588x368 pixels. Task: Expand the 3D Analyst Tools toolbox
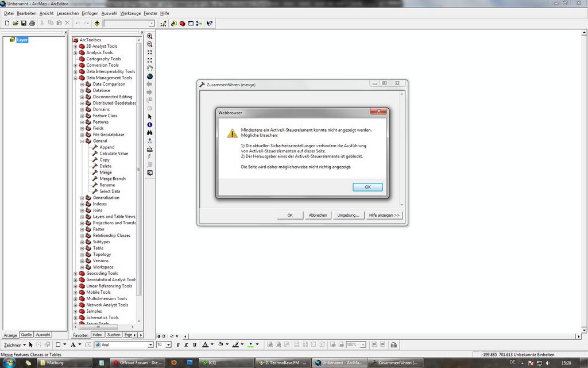75,47
